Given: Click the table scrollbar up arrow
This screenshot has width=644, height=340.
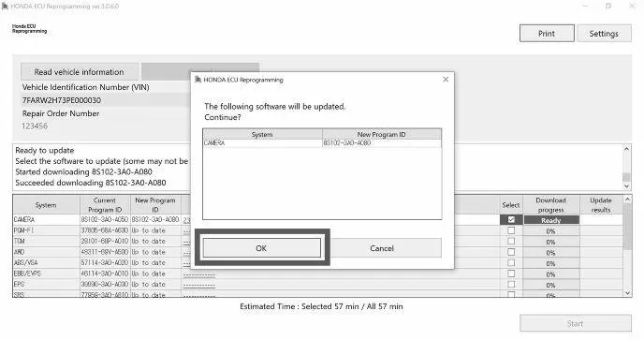Looking at the screenshot, I should [x=627, y=200].
